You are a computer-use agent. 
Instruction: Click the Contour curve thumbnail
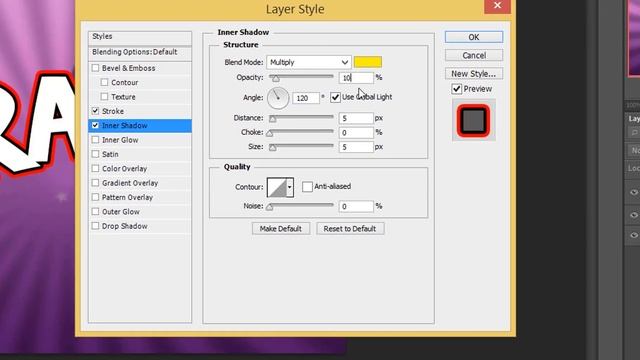click(x=277, y=187)
